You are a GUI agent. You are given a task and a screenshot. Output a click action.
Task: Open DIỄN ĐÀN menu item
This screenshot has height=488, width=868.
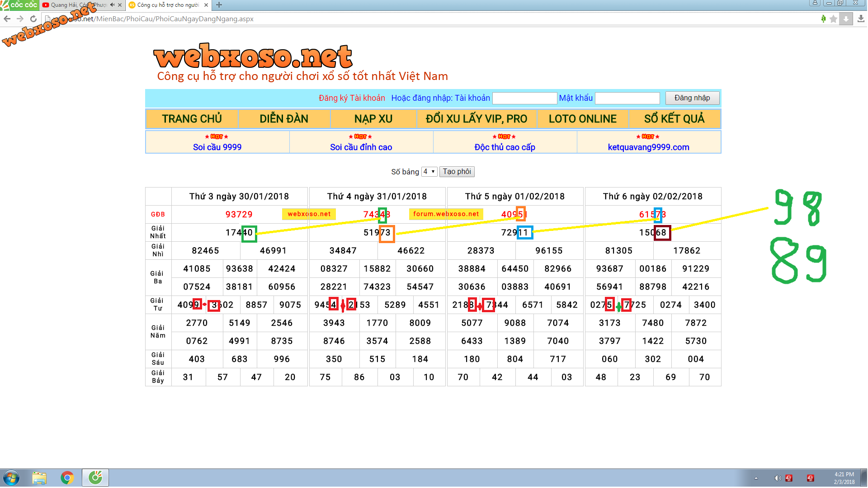[284, 119]
